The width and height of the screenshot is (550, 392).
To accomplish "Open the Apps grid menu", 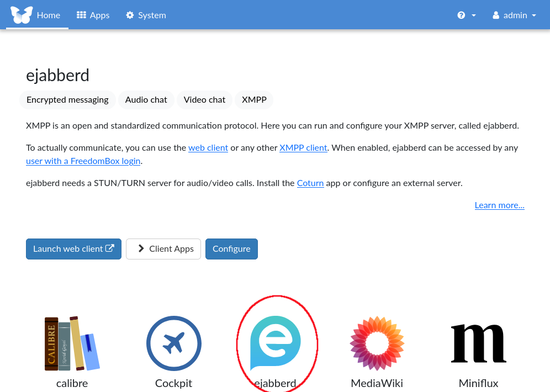I will pos(93,15).
